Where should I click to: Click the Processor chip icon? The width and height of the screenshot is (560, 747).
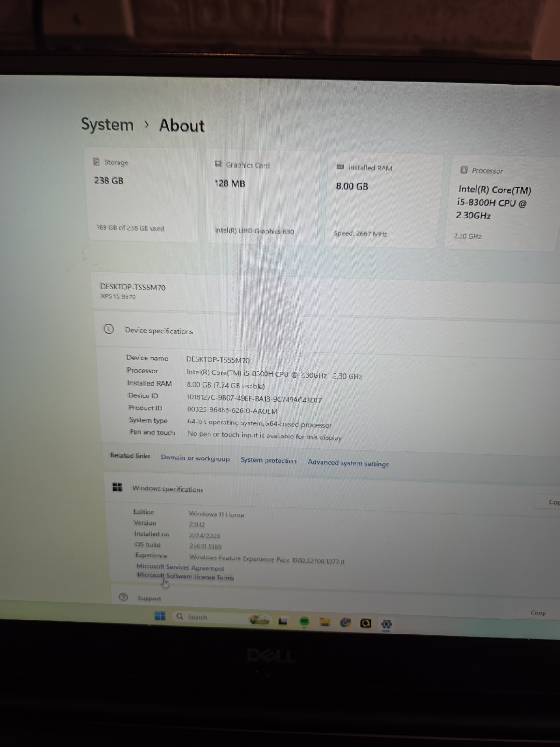click(464, 170)
